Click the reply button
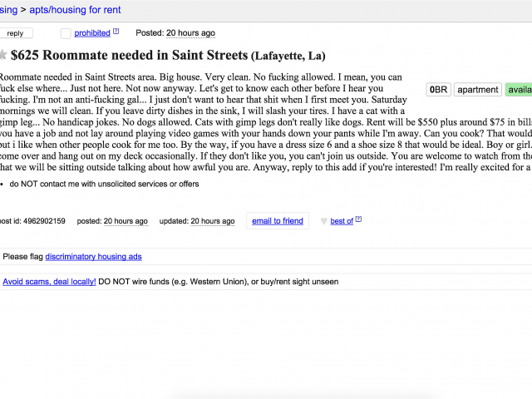The image size is (532, 399). coord(16,33)
